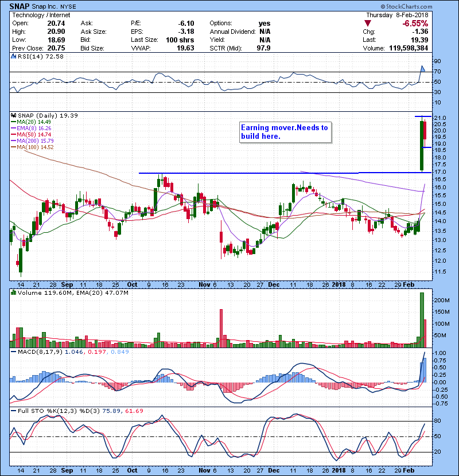Click the EMA(8) 16.26 legend entry
This screenshot has height=476, width=459.
31,128
